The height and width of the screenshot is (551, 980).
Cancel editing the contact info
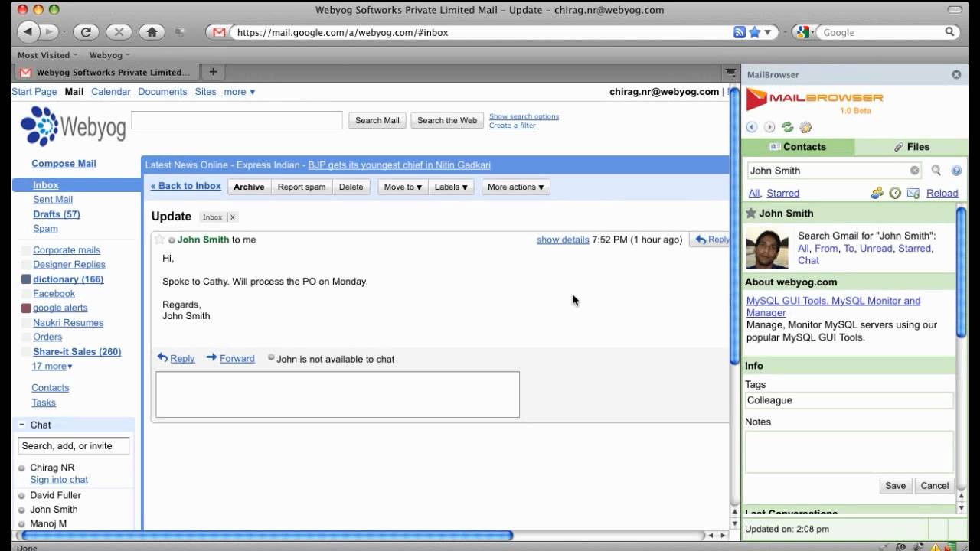click(x=935, y=486)
